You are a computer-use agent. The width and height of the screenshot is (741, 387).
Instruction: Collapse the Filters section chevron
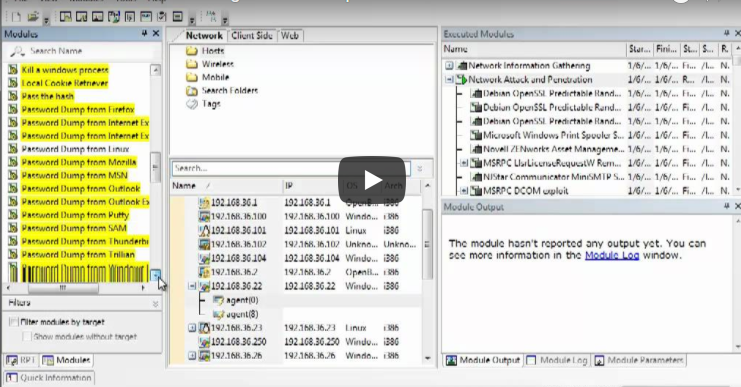click(155, 304)
